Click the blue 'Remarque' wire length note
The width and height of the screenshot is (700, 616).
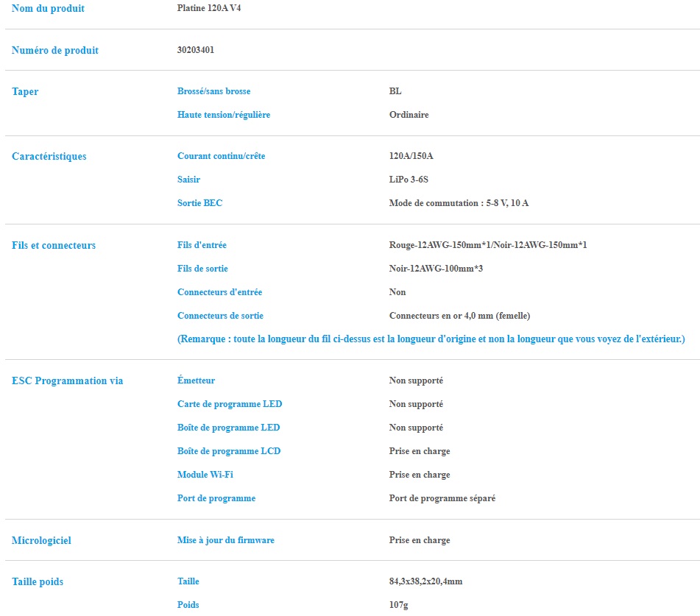click(x=431, y=339)
